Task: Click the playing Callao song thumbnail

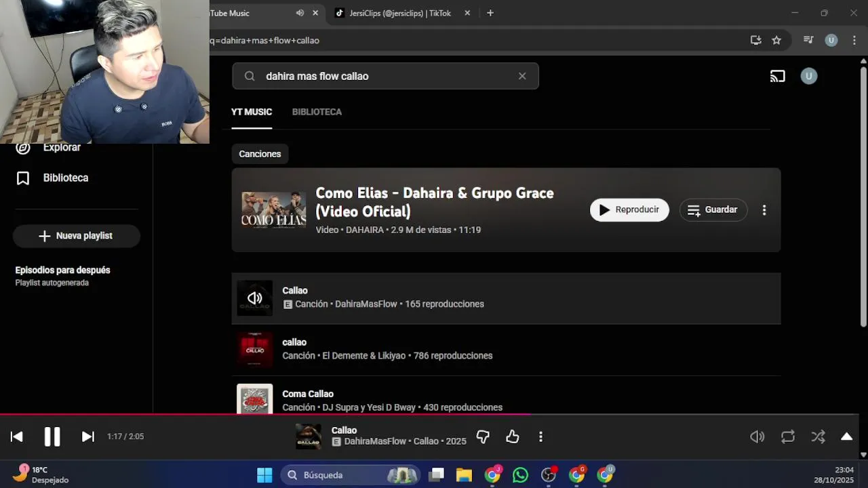Action: point(254,298)
